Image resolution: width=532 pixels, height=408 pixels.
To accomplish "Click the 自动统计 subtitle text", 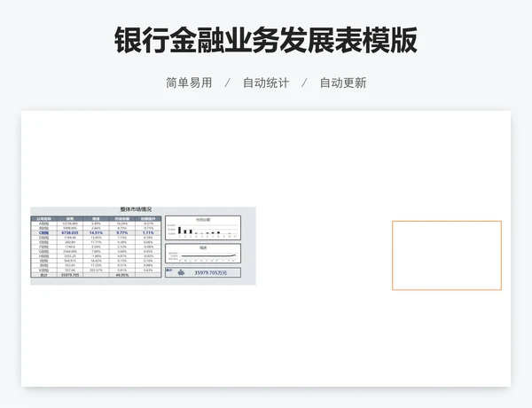I will pos(266,82).
